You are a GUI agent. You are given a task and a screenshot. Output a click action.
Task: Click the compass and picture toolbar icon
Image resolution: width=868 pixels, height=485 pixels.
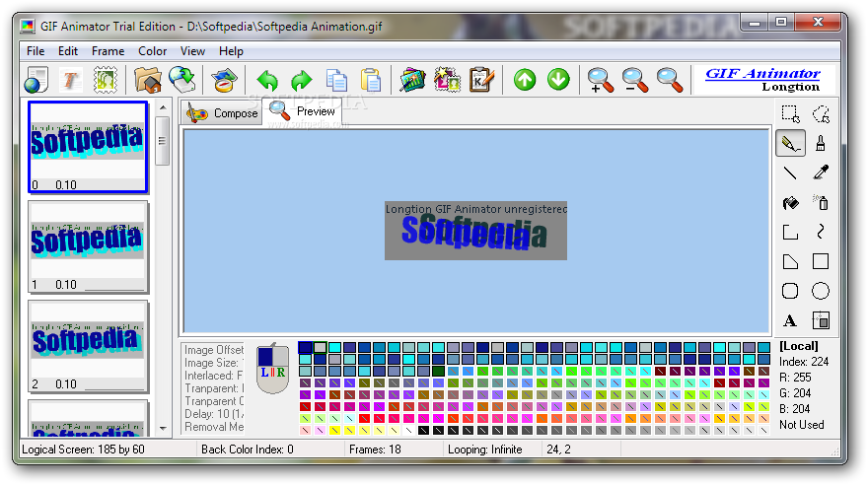point(224,80)
